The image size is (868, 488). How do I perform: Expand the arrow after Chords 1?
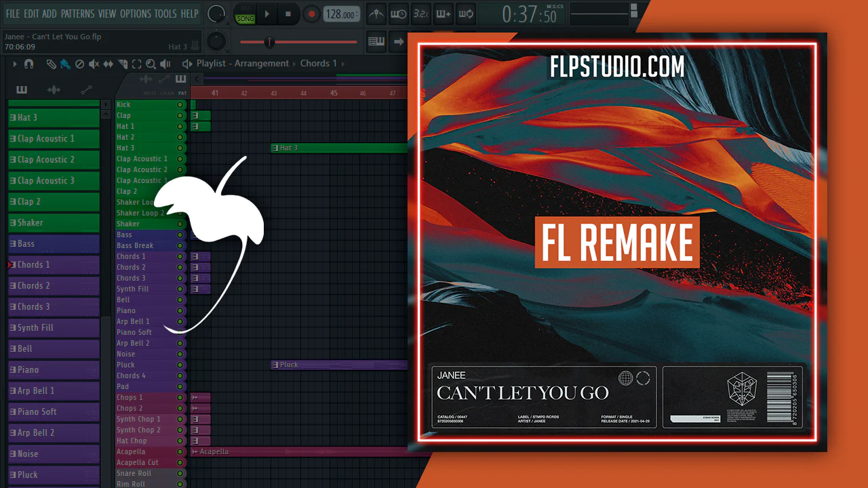(x=342, y=64)
